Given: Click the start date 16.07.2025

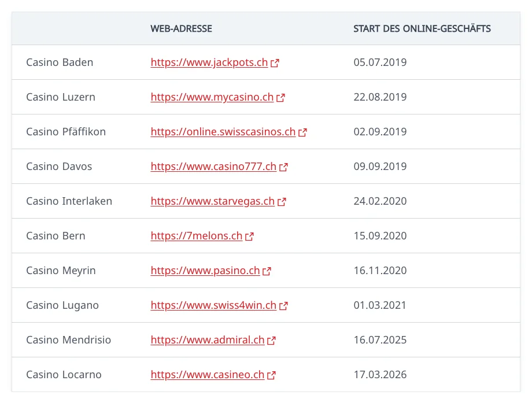Looking at the screenshot, I should pos(380,339).
